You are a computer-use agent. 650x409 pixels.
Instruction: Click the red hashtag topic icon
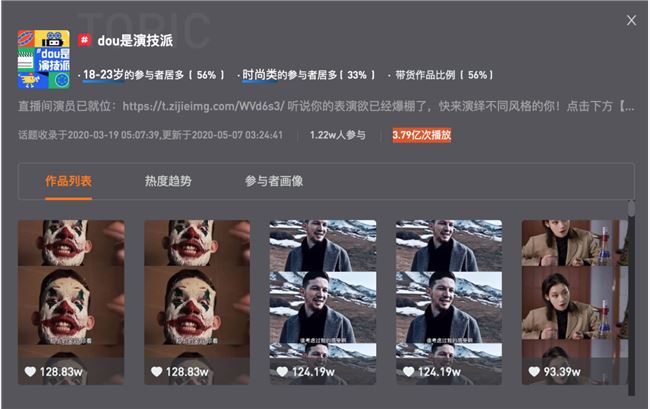coord(85,40)
